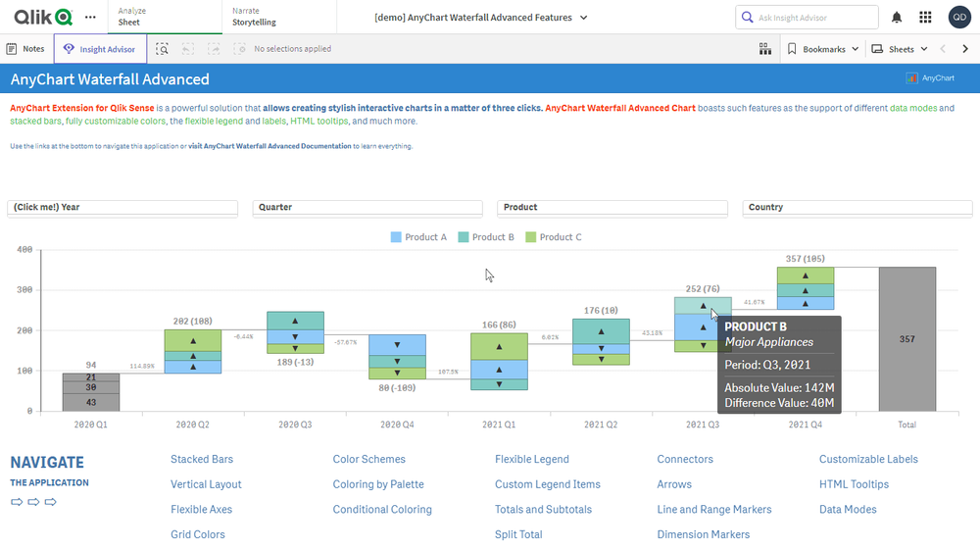Expand the Bookmarks dropdown
Image resolution: width=980 pixels, height=551 pixels.
823,49
